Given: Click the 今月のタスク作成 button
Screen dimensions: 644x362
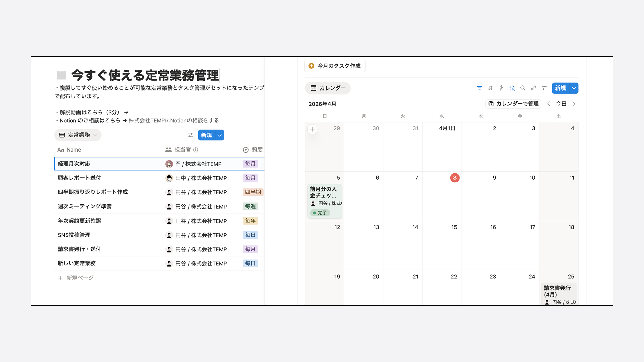Looking at the screenshot, I should coord(334,66).
